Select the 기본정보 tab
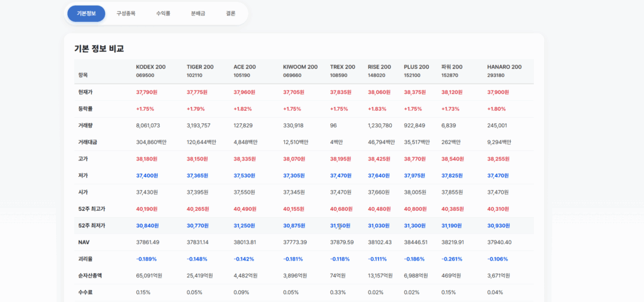The image size is (644, 302). [86, 14]
